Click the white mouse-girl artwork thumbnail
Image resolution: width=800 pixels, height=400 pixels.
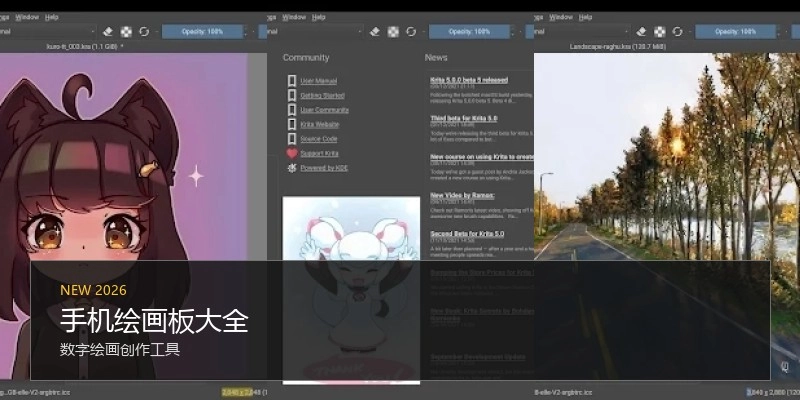pyautogui.click(x=351, y=290)
